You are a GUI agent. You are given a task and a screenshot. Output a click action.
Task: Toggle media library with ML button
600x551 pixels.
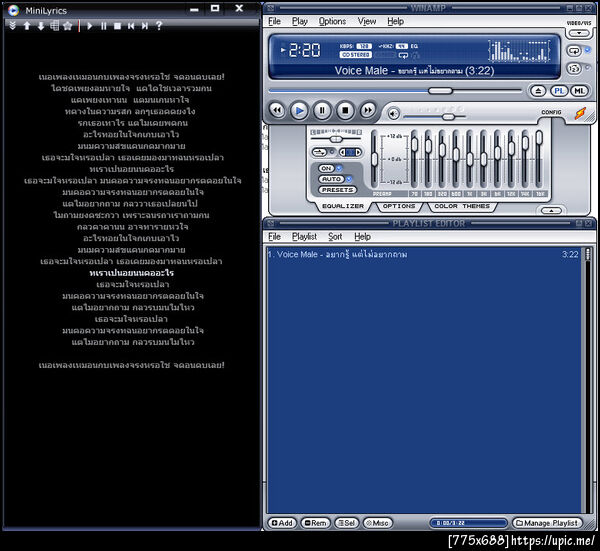coord(579,91)
